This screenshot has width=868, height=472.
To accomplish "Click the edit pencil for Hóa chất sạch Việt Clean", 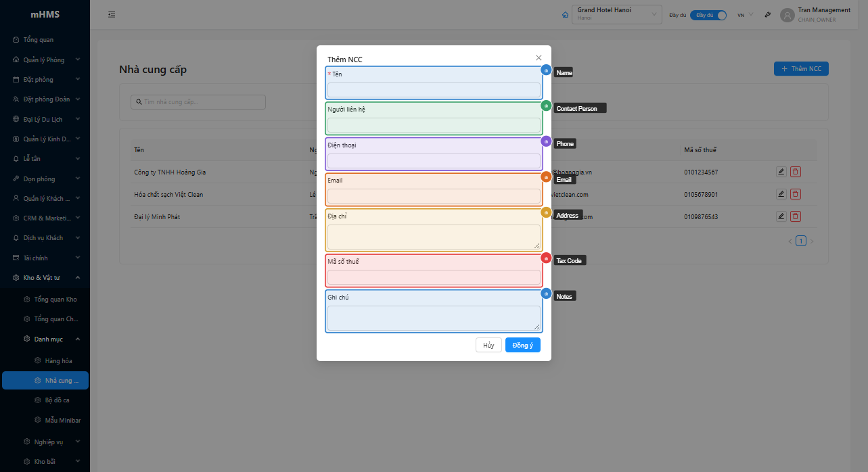I will coord(781,195).
